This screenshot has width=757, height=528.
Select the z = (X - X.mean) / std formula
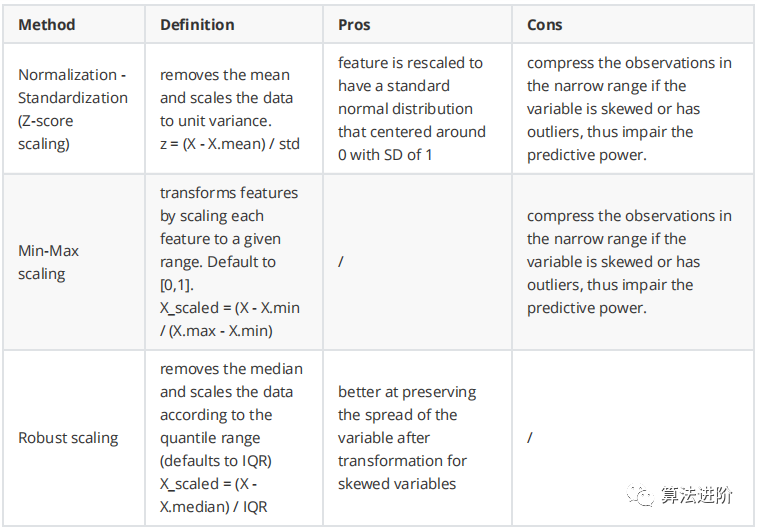pos(230,144)
